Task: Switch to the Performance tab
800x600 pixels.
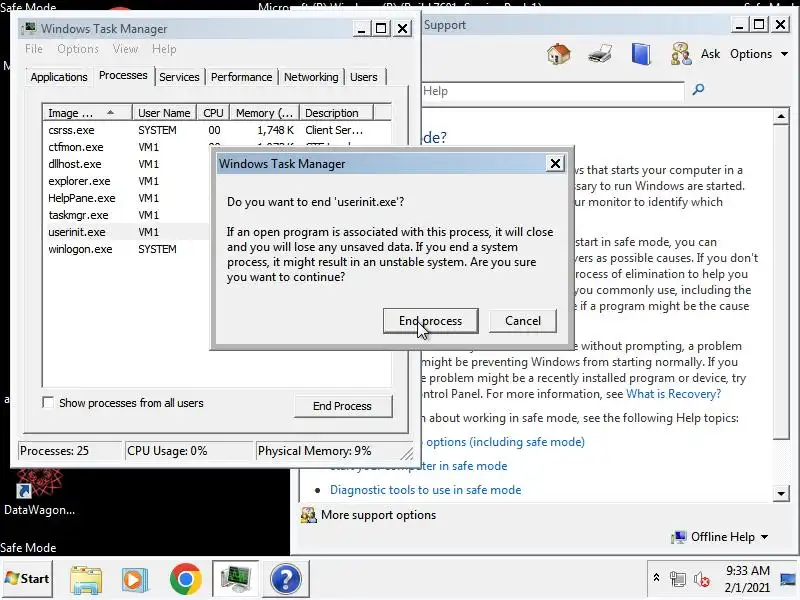Action: pos(241,77)
